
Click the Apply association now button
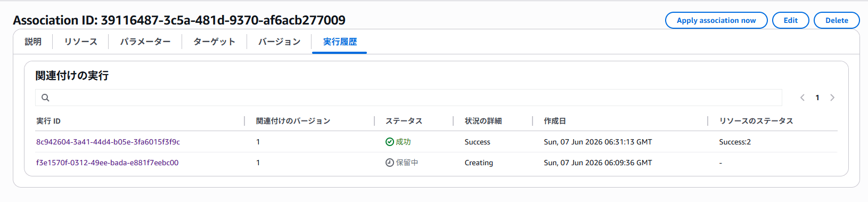(x=716, y=20)
